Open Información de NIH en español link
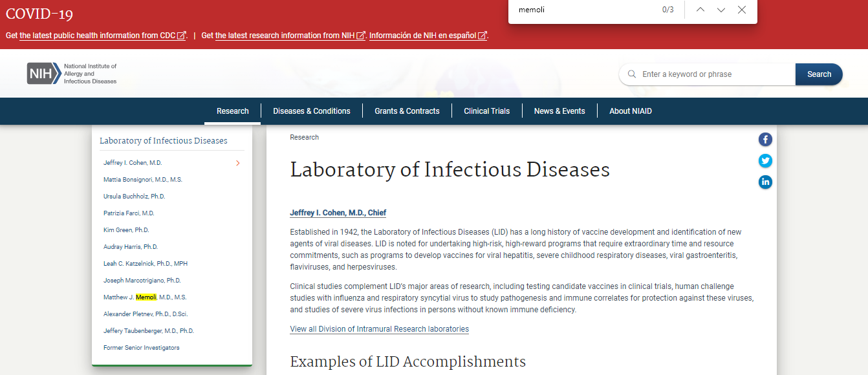Screen dimensions: 868x375 (x=428, y=36)
